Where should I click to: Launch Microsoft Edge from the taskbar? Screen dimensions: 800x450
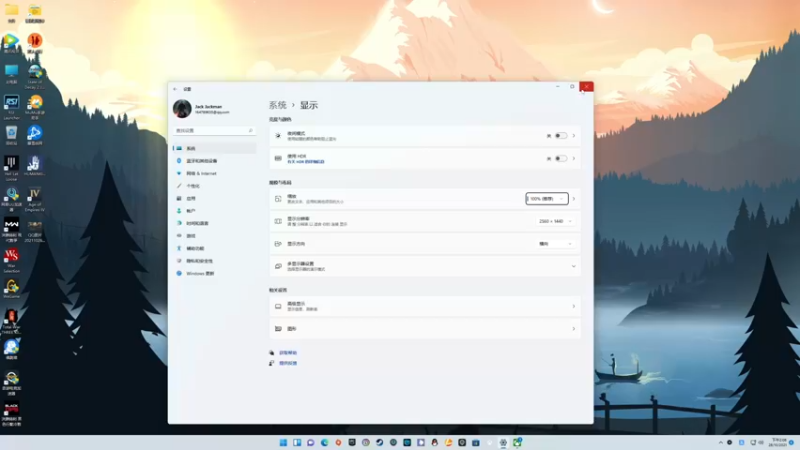click(324, 443)
